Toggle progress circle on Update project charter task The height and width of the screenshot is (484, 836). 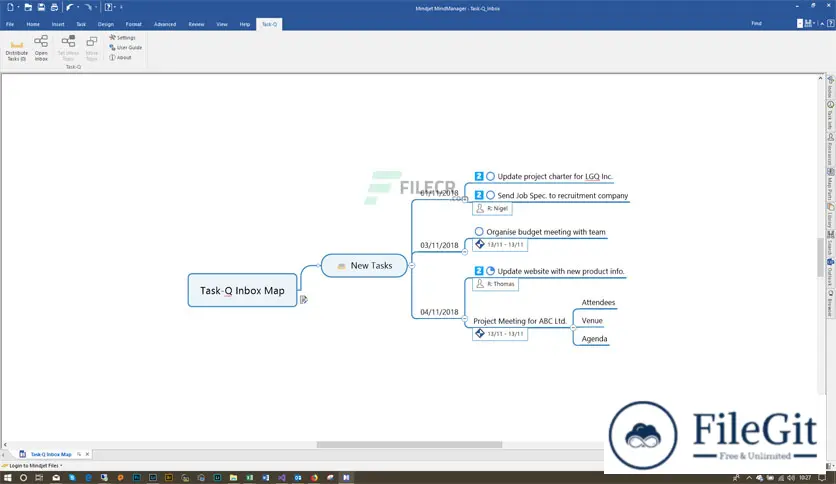[491, 176]
